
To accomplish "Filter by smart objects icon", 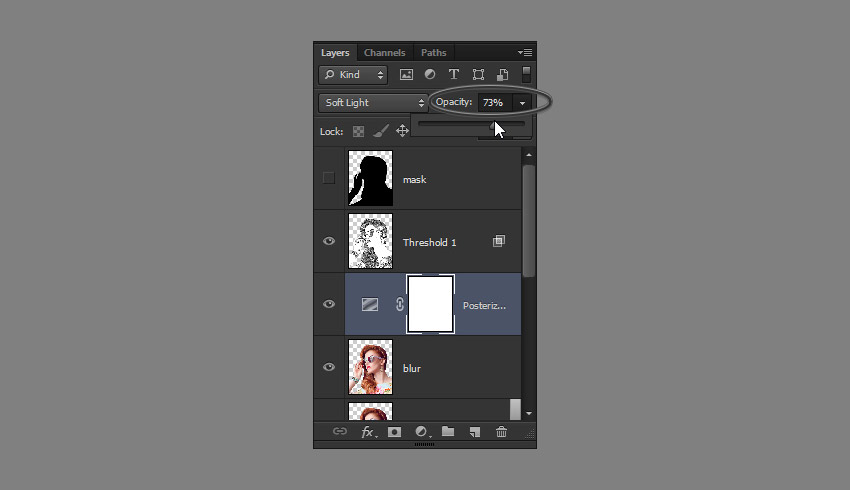I will 503,75.
